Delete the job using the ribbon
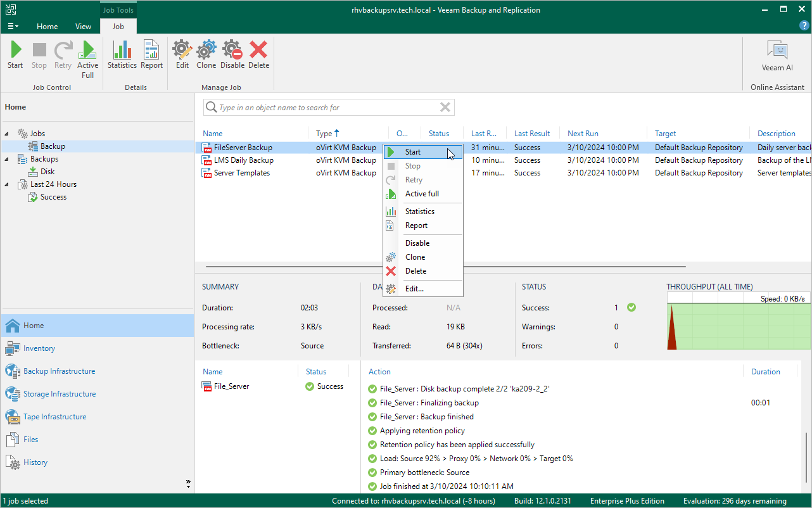The image size is (812, 508). pyautogui.click(x=258, y=55)
